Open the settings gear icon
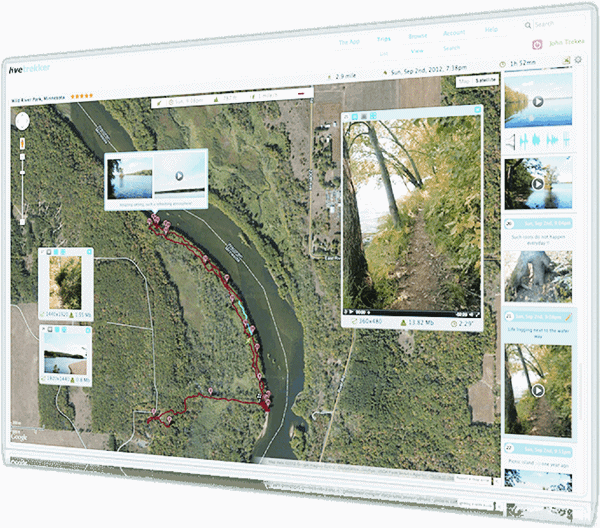The image size is (600, 528). (x=578, y=59)
